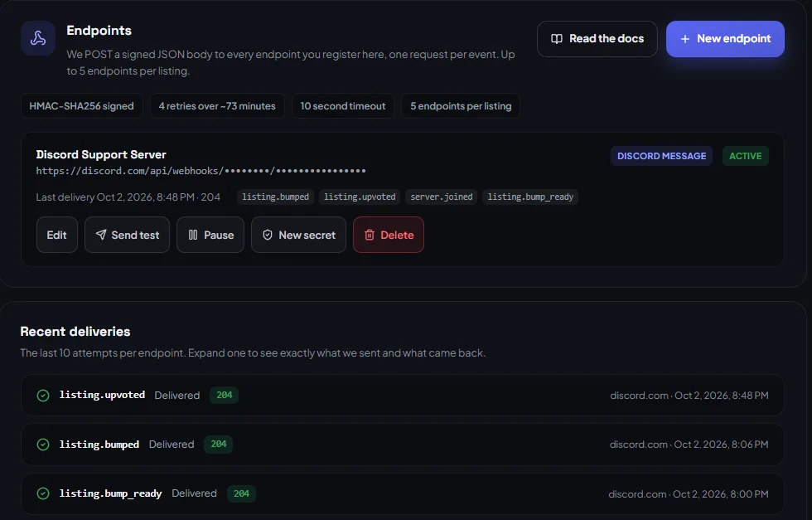
Task: Click the masked Discord webhook URL
Action: coord(201,171)
